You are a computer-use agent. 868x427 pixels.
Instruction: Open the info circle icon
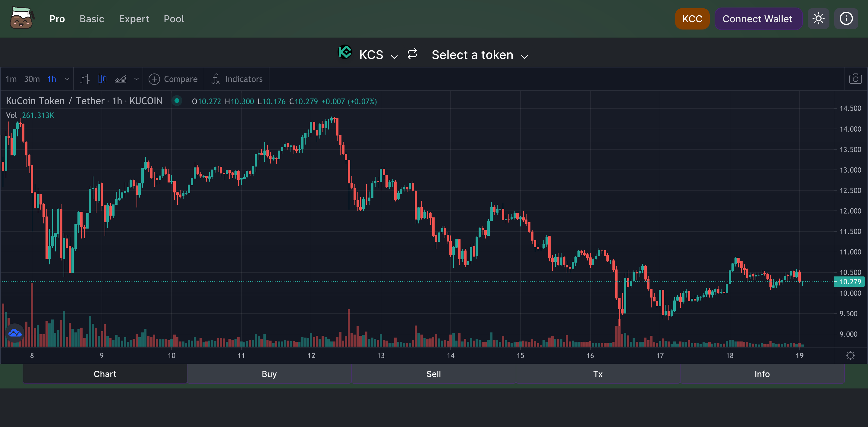846,19
